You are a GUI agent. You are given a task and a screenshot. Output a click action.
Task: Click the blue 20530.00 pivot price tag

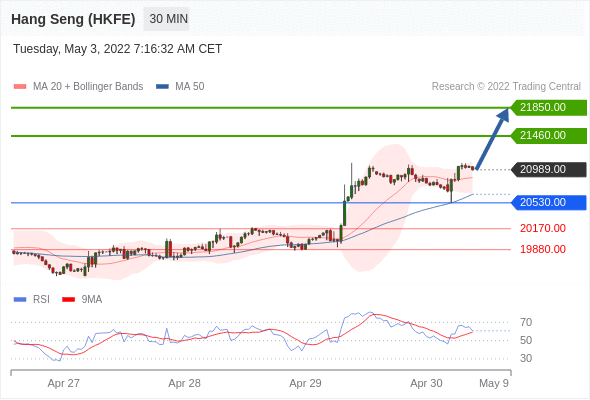tap(549, 202)
